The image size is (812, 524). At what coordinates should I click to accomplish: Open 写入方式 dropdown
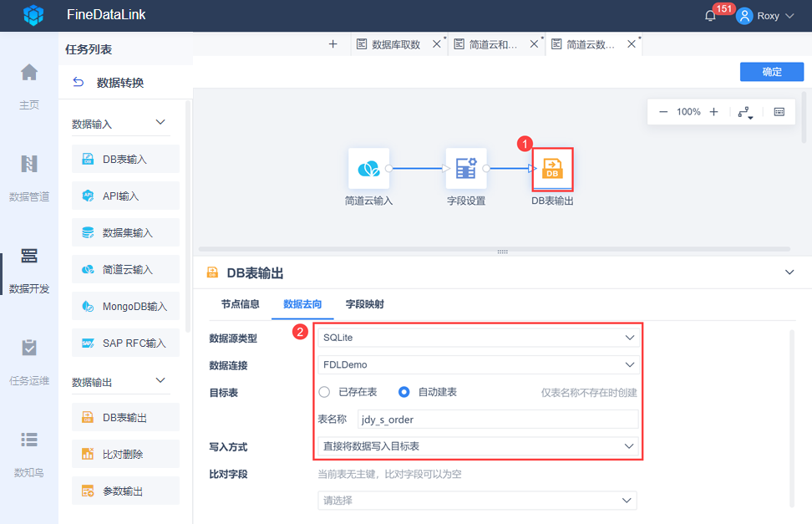[x=478, y=446]
